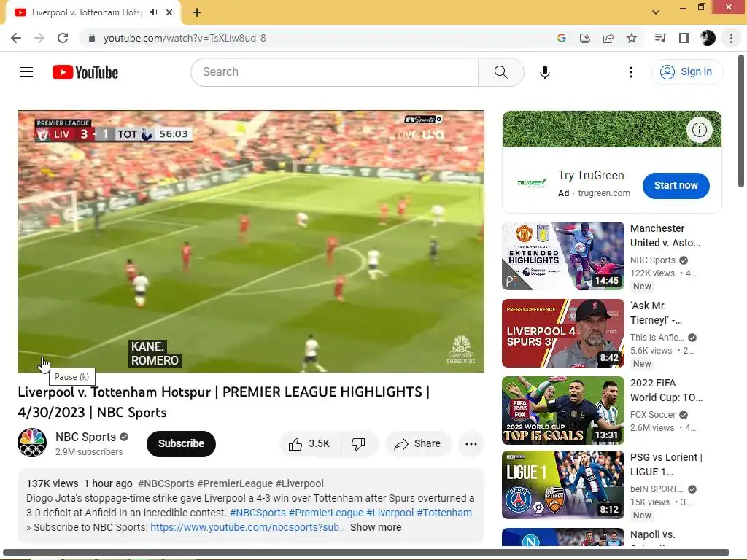The height and width of the screenshot is (560, 747).
Task: Close the Liverpool v. Tottenham tab
Action: pyautogui.click(x=169, y=12)
